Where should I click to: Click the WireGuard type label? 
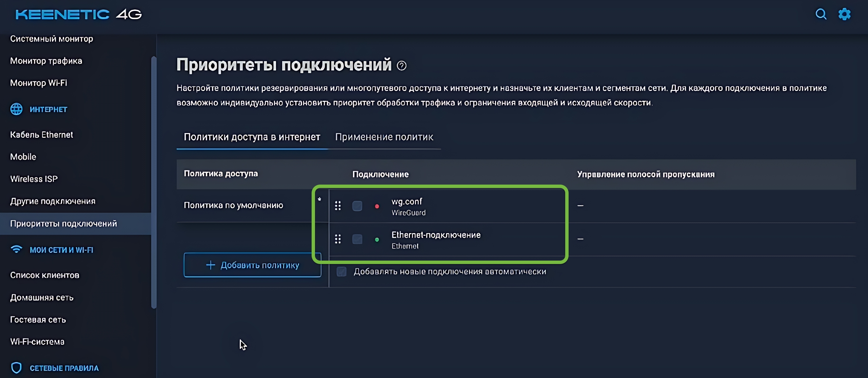pyautogui.click(x=409, y=213)
